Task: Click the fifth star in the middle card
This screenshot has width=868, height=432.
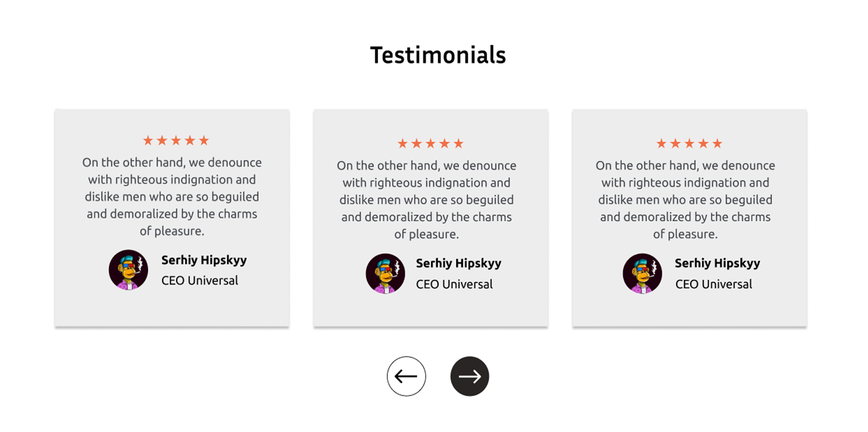Action: point(459,144)
